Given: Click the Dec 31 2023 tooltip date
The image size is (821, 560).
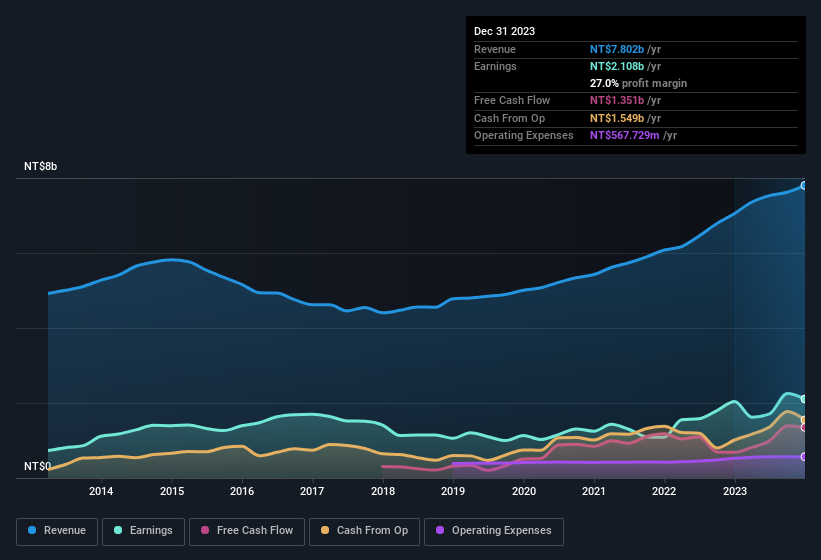Looking at the screenshot, I should click(504, 31).
